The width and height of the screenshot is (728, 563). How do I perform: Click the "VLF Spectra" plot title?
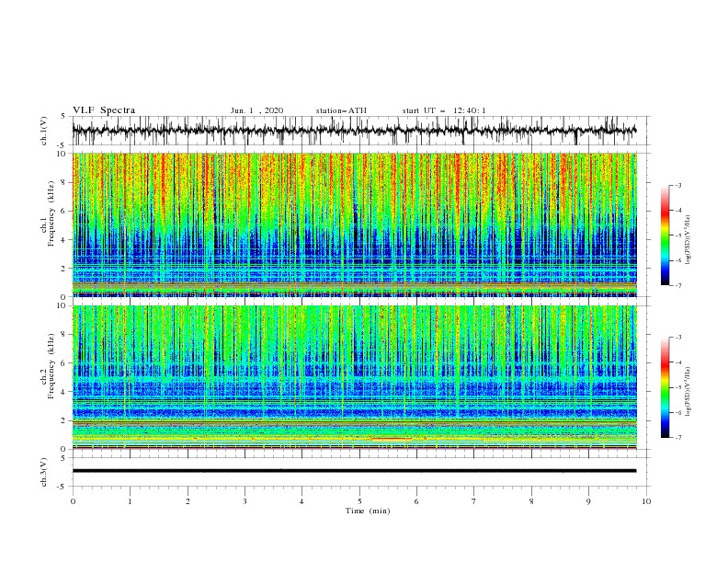click(x=104, y=110)
